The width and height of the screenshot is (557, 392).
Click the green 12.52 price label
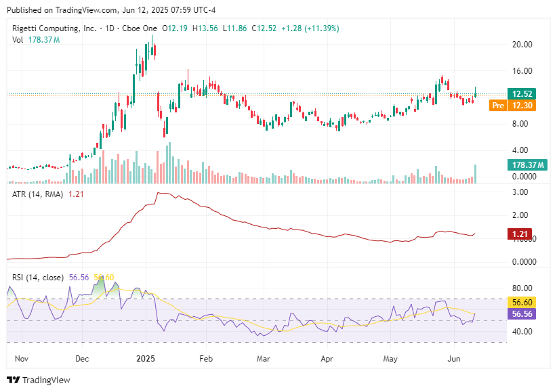[522, 93]
